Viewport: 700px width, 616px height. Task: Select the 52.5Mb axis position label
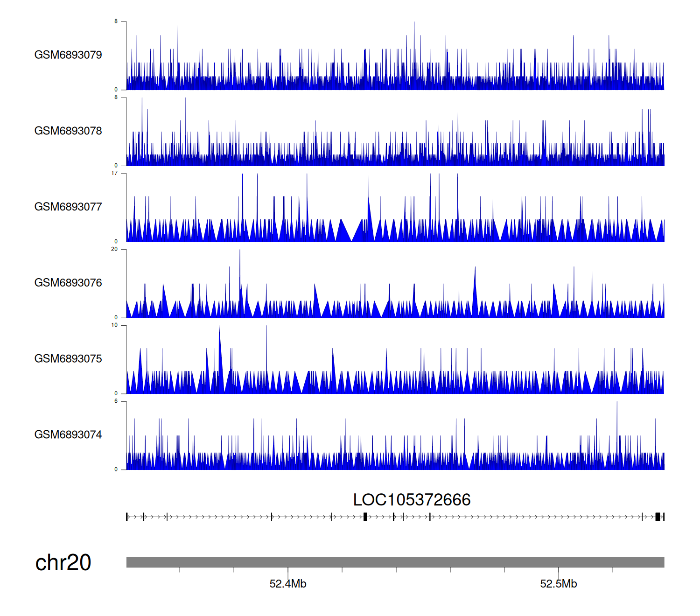tap(559, 584)
